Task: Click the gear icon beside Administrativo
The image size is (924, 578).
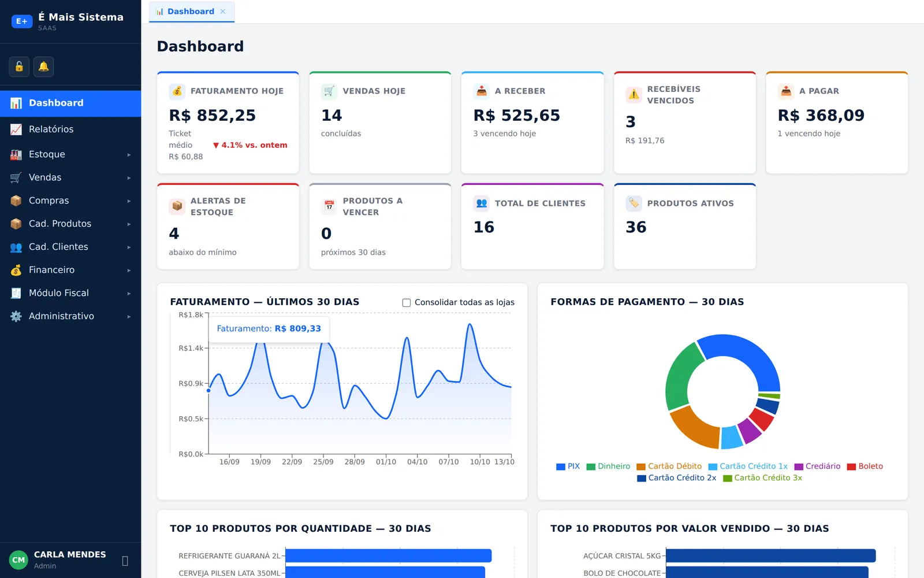Action: click(x=16, y=316)
